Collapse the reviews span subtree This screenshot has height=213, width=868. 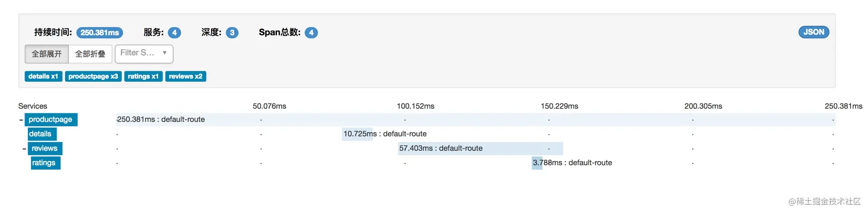pos(24,148)
